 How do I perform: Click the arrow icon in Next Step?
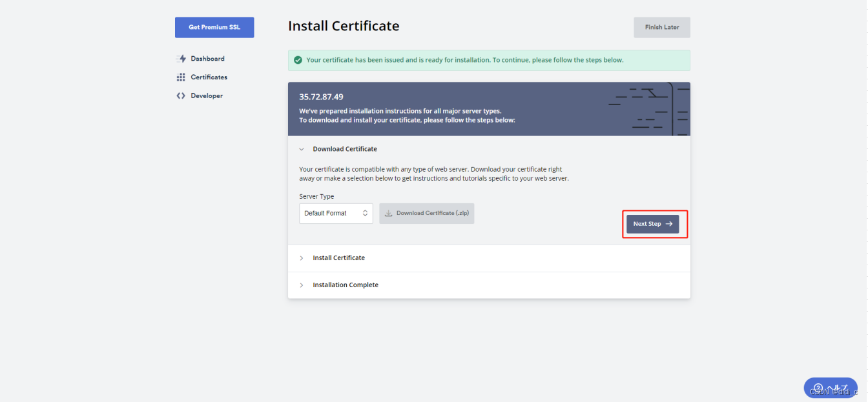pyautogui.click(x=669, y=224)
